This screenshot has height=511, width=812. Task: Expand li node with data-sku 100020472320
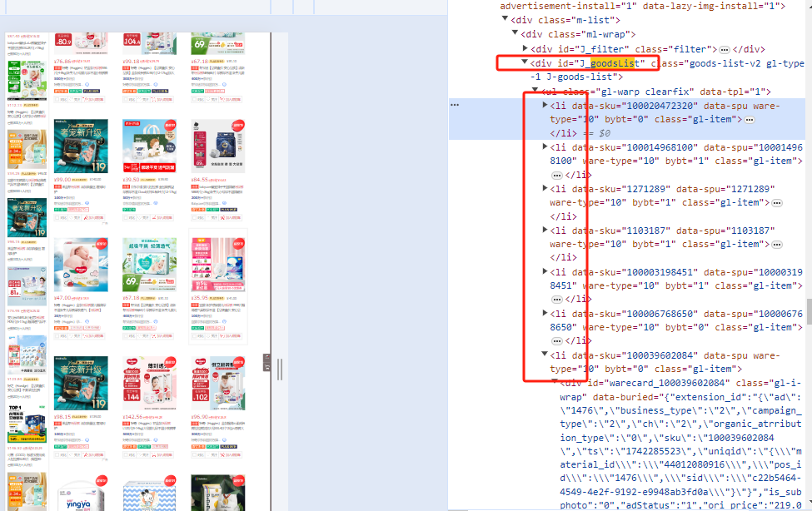click(x=545, y=105)
